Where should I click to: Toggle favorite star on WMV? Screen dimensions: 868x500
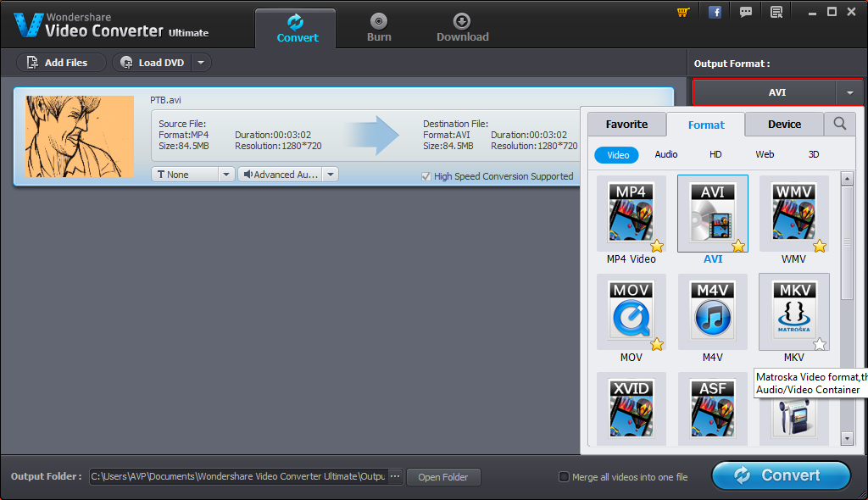(820, 245)
